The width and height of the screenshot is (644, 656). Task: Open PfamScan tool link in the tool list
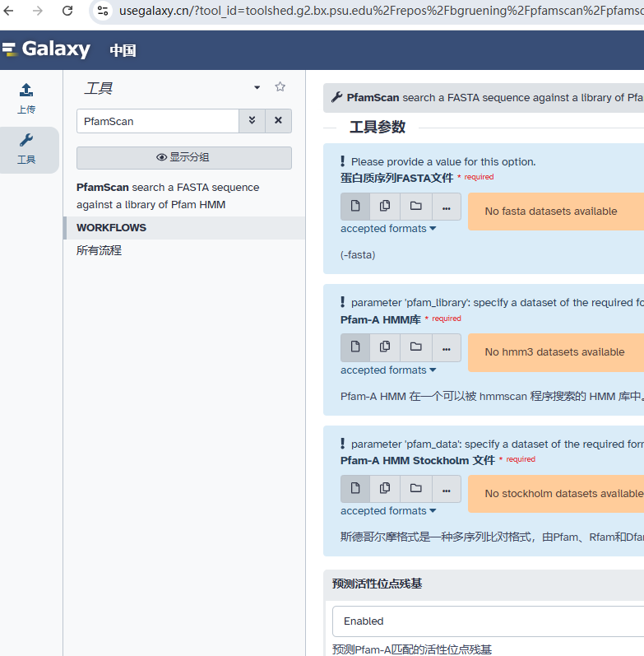coord(168,196)
